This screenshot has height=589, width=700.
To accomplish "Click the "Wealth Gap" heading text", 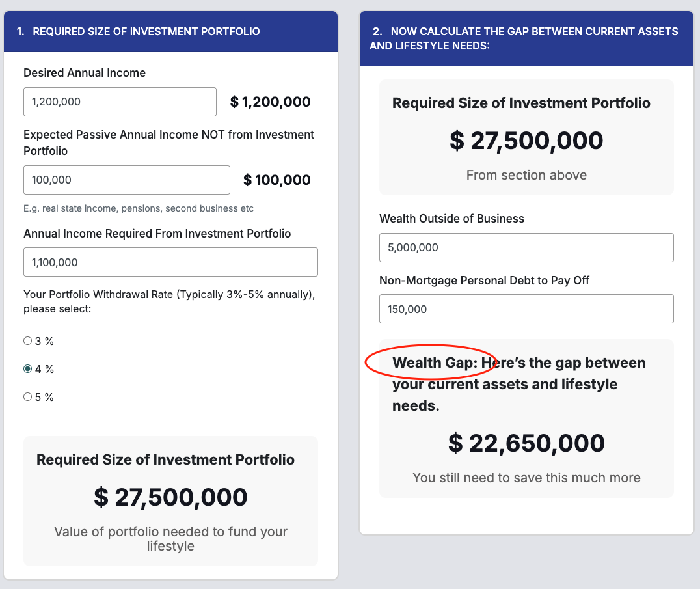I will 434,363.
